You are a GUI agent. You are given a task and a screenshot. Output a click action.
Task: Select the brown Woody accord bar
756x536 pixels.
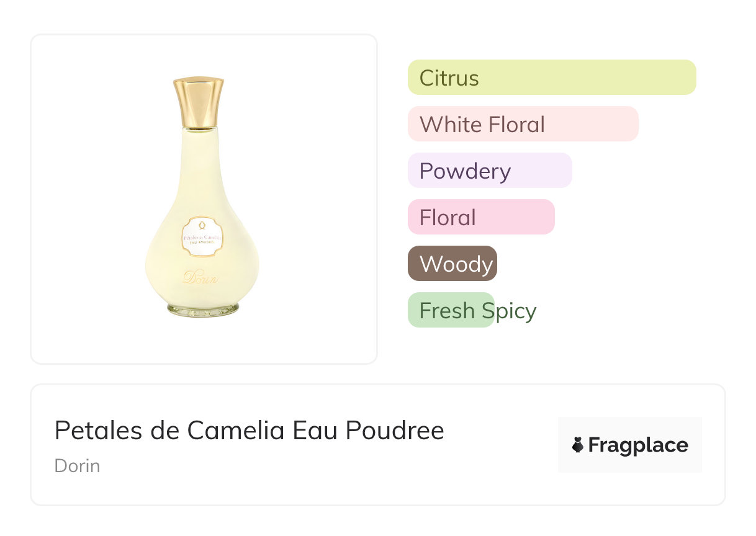452,264
